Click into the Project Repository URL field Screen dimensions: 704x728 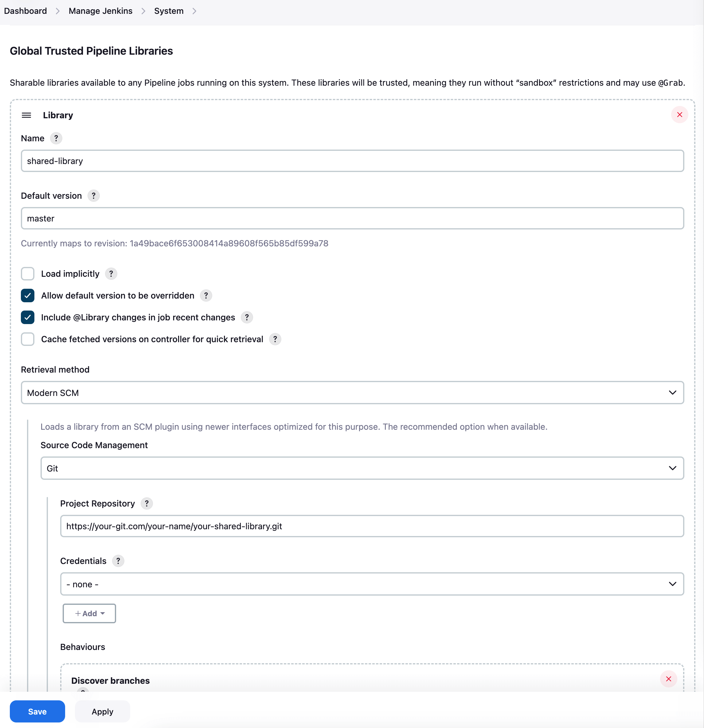coord(371,526)
